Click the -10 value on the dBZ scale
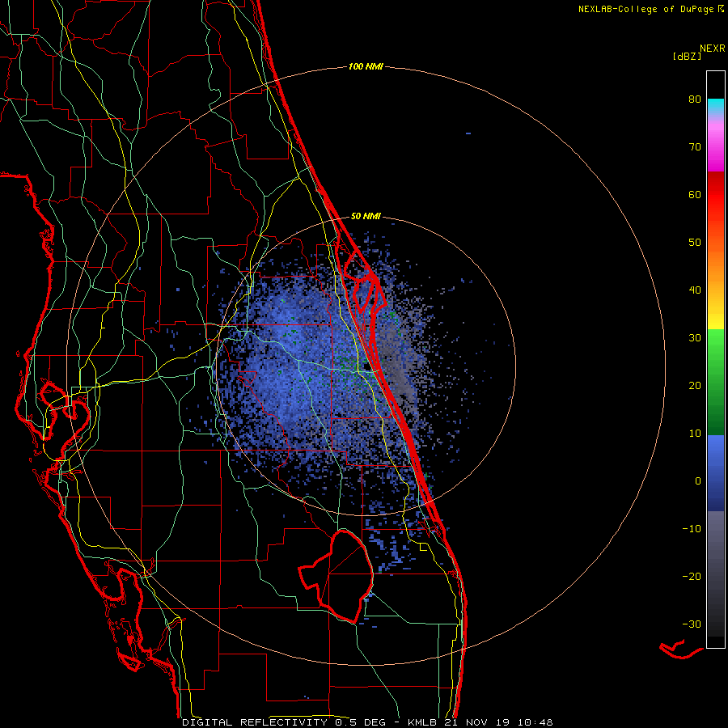The image size is (728, 728). click(692, 529)
